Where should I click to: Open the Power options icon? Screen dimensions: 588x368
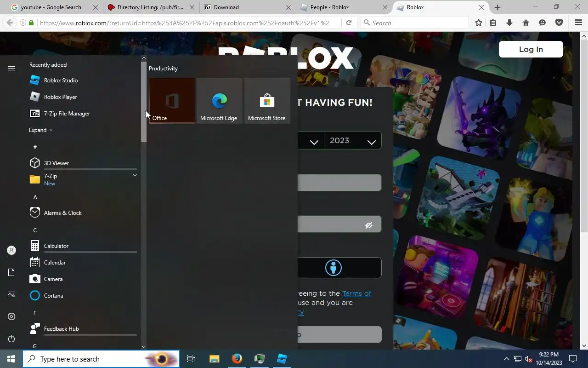(11, 339)
